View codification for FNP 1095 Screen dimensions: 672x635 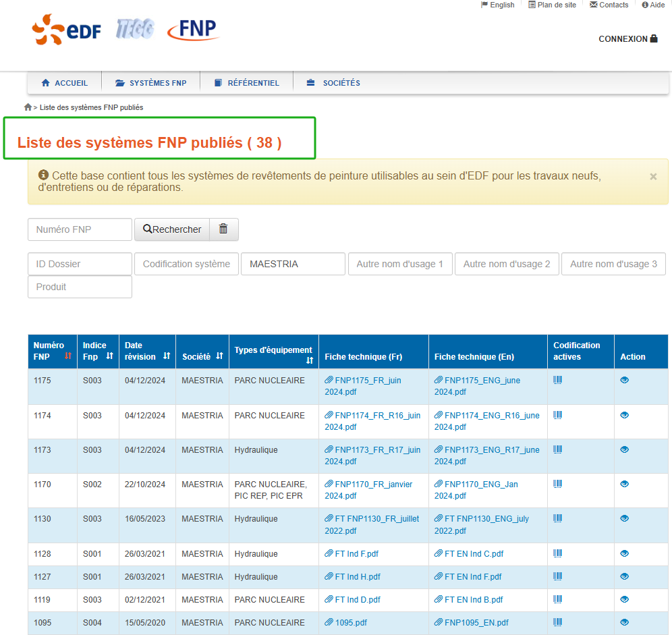point(557,622)
